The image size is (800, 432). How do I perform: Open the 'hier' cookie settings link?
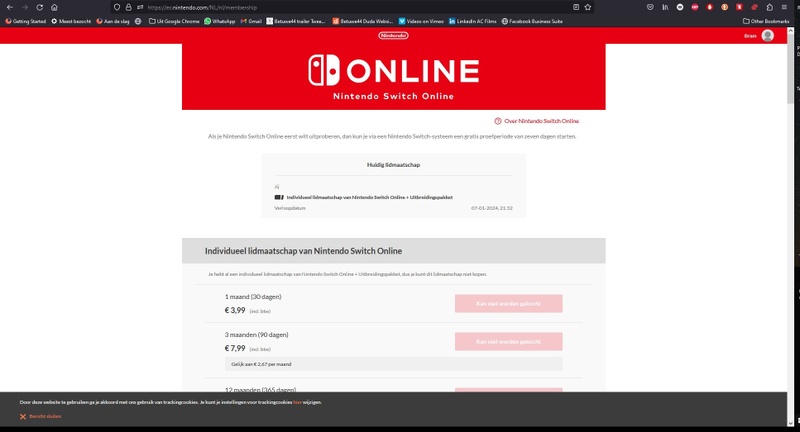tap(297, 402)
